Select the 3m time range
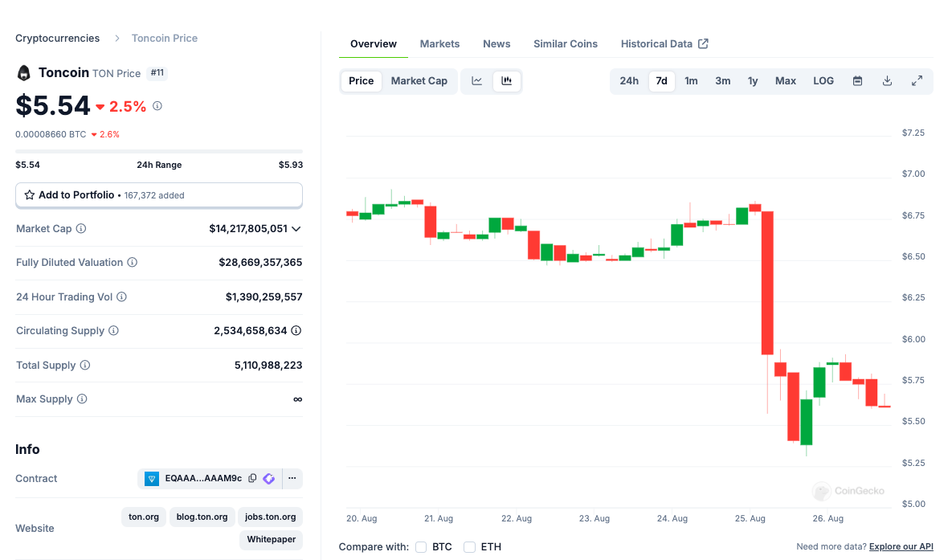The width and height of the screenshot is (952, 560). coord(722,81)
